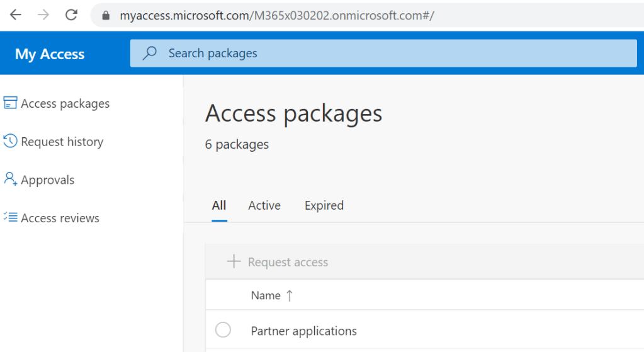Switch to the Expired tab
The height and width of the screenshot is (352, 644).
point(324,206)
